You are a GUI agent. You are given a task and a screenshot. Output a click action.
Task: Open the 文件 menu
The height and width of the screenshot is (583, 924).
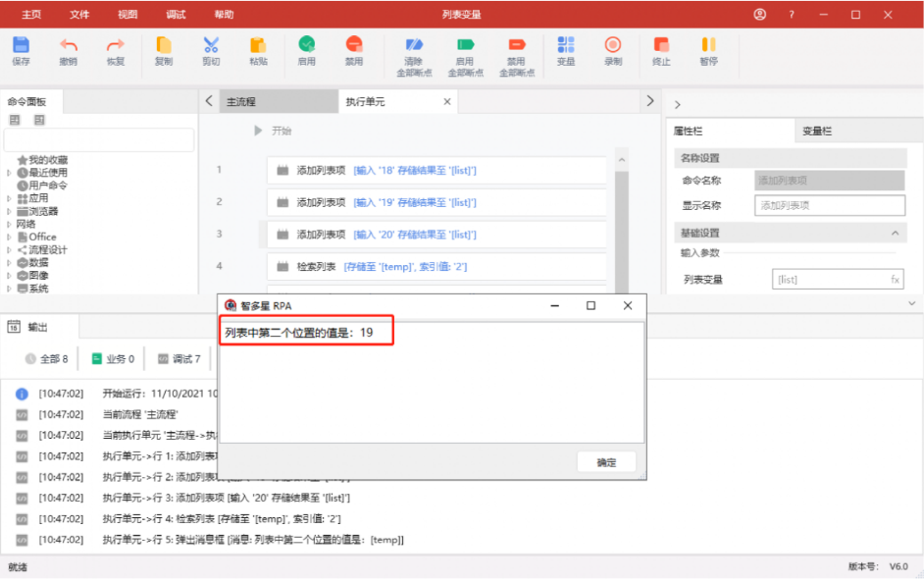point(79,15)
